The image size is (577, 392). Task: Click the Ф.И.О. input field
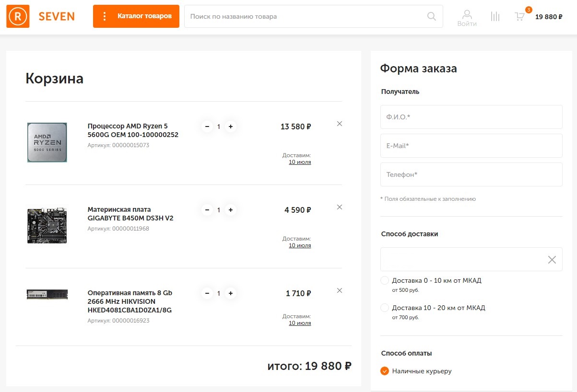[471, 117]
